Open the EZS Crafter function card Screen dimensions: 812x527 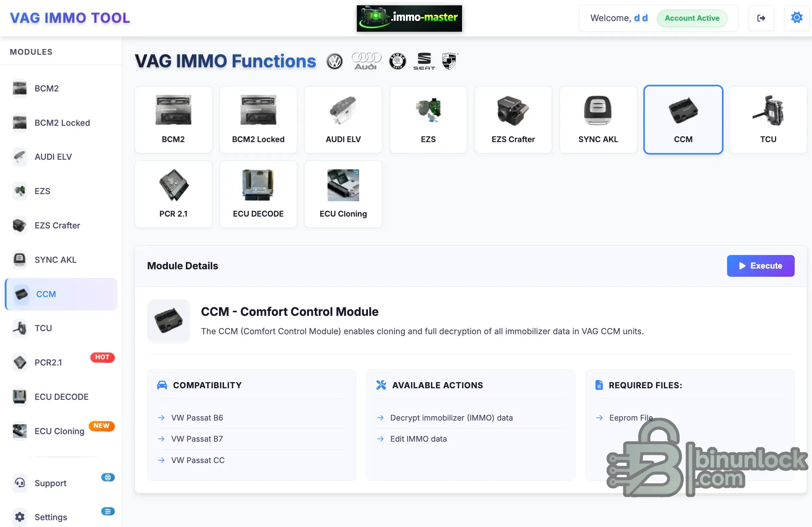click(513, 119)
